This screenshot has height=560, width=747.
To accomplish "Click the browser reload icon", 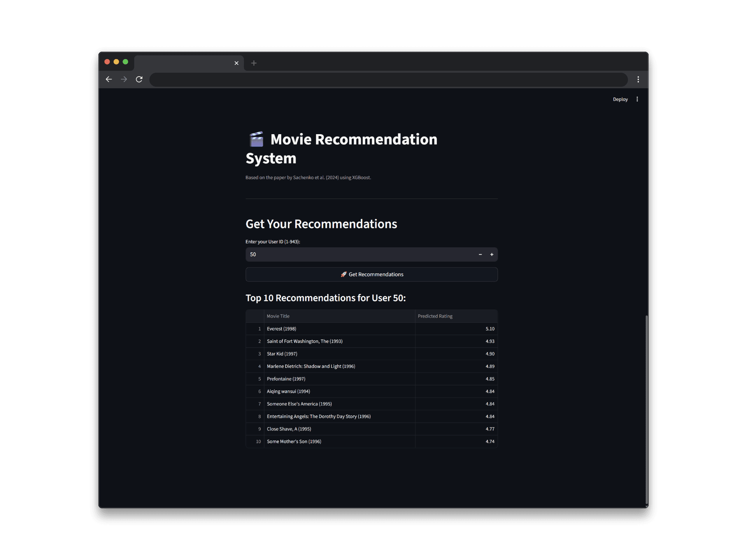I will pyautogui.click(x=139, y=79).
